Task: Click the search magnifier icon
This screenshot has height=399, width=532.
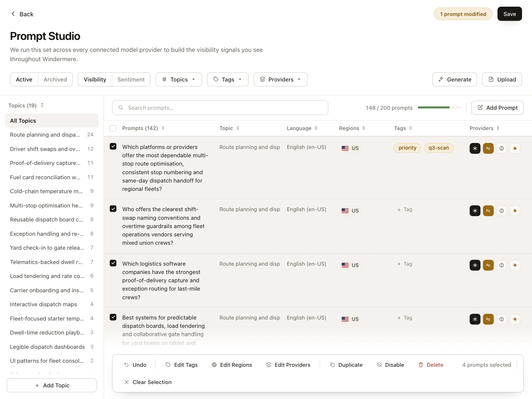Action: pyautogui.click(x=121, y=108)
